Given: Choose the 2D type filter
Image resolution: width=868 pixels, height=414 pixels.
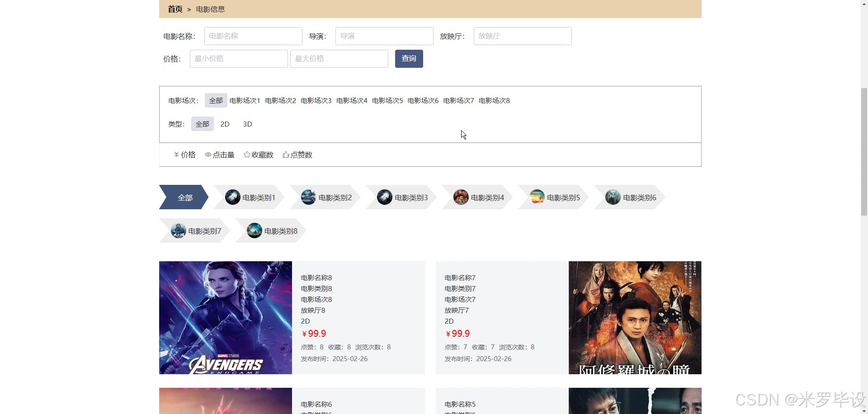Looking at the screenshot, I should (x=225, y=124).
